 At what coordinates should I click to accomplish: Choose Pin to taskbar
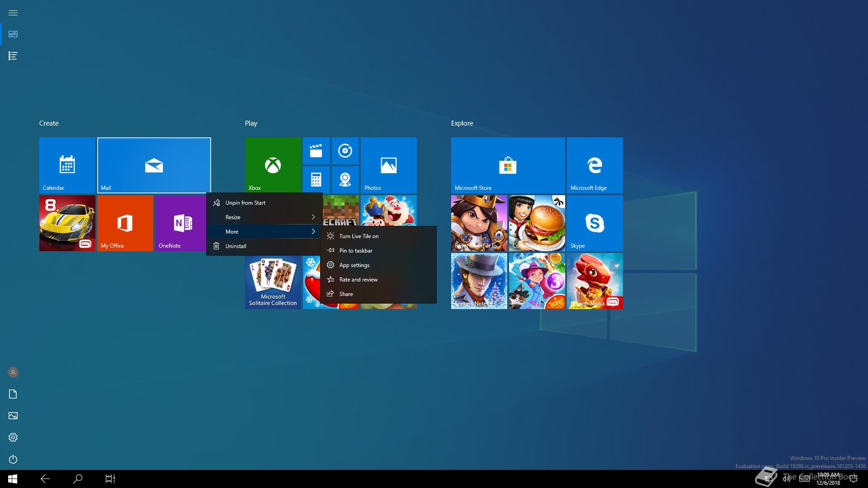378,251
